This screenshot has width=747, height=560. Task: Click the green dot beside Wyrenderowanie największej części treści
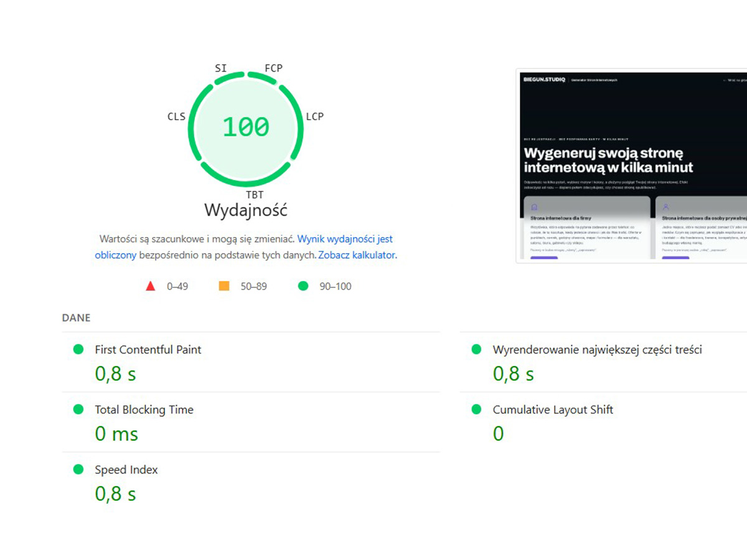476,350
